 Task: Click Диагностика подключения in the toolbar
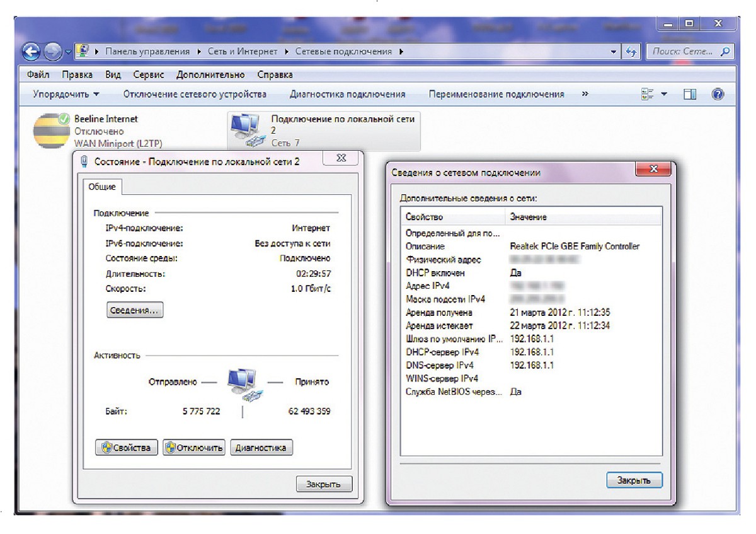point(347,95)
